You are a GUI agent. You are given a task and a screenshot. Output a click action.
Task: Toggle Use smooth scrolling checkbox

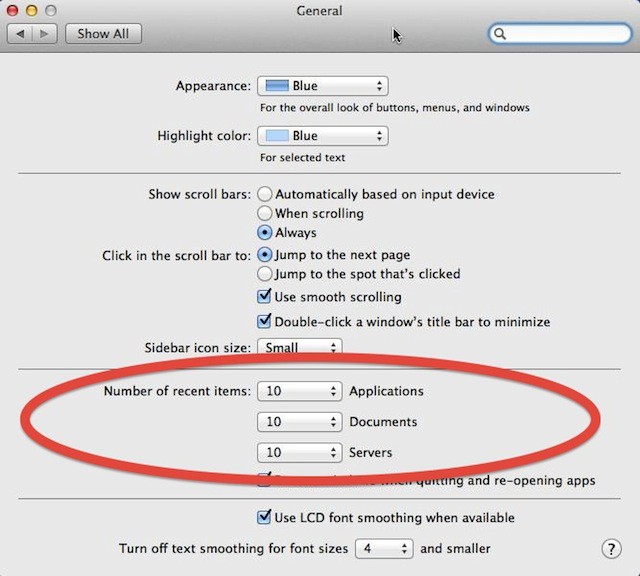pos(265,297)
